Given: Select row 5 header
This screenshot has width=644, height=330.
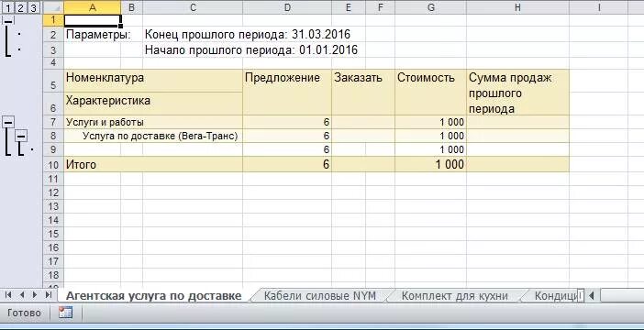Looking at the screenshot, I should click(53, 81).
